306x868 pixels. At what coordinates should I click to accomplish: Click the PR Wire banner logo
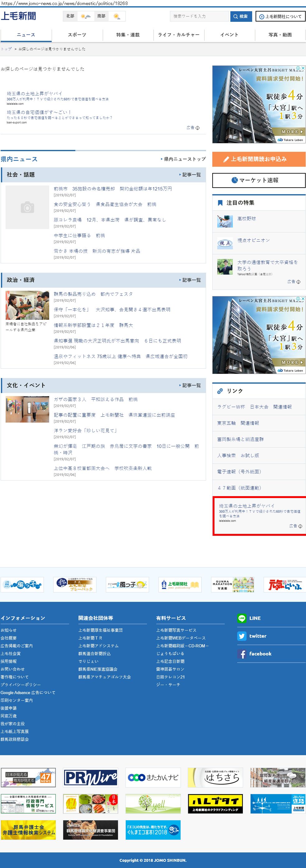point(91,777)
